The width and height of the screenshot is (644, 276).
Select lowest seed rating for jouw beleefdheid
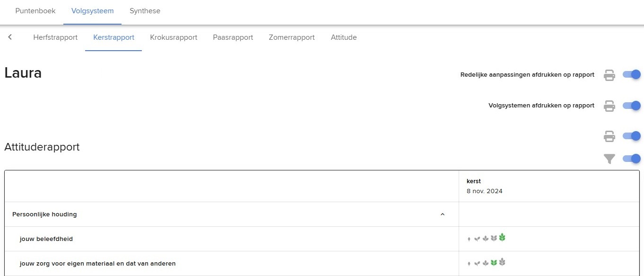click(469, 239)
